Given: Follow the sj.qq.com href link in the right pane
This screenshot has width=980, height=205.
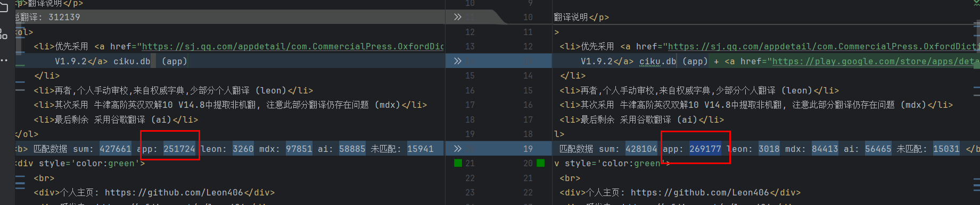Looking at the screenshot, I should click(823, 47).
